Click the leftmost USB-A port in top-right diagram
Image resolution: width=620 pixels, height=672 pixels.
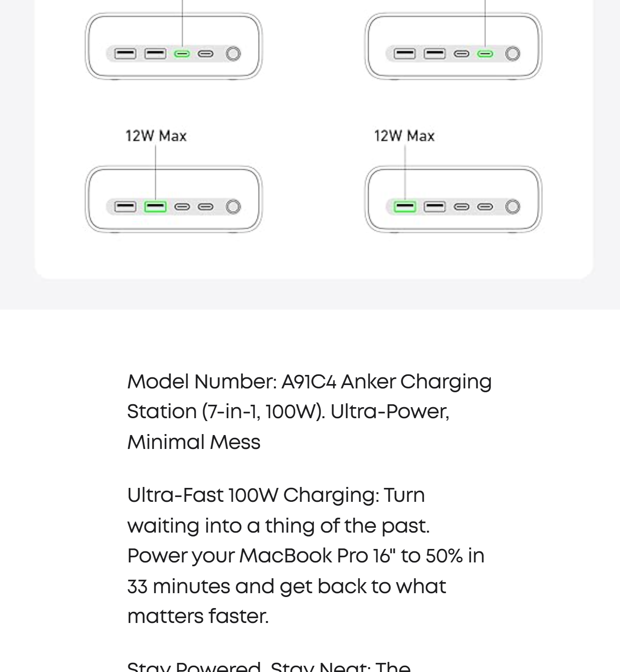(x=405, y=54)
